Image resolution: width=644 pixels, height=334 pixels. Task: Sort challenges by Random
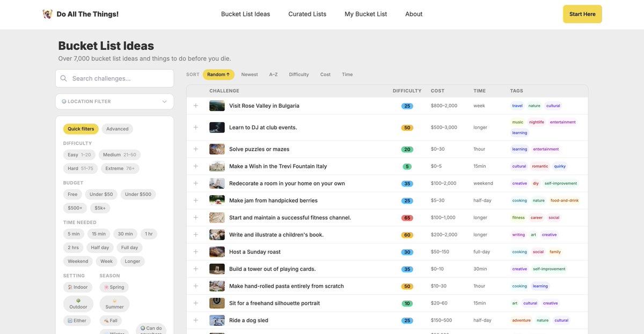pos(218,75)
